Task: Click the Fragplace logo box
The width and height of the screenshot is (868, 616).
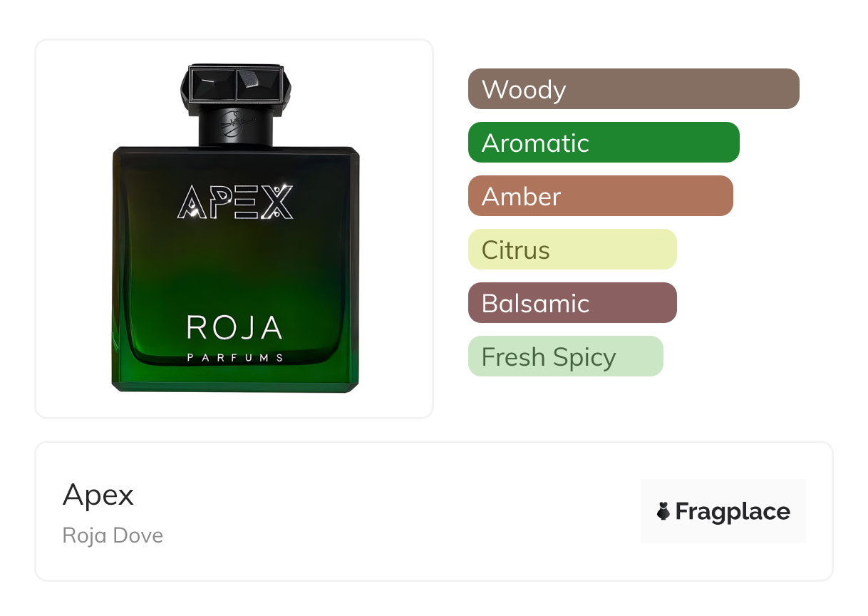Action: click(x=723, y=511)
